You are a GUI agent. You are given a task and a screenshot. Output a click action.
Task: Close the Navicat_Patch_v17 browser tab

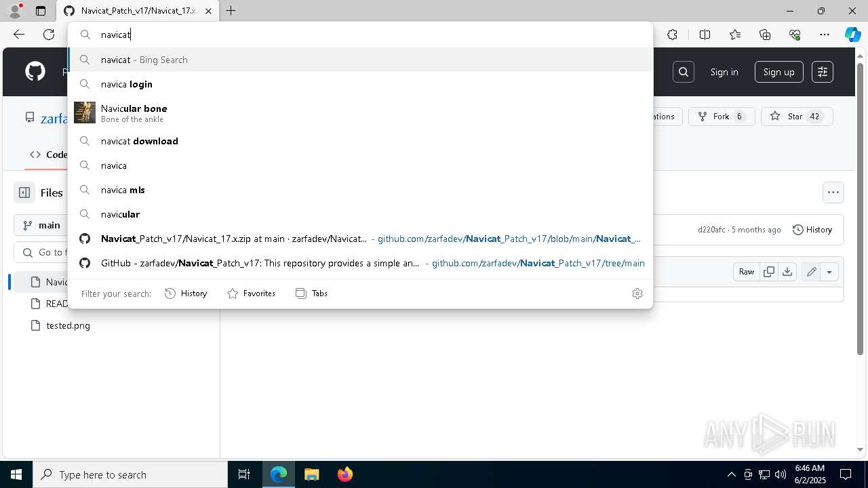pyautogui.click(x=208, y=11)
